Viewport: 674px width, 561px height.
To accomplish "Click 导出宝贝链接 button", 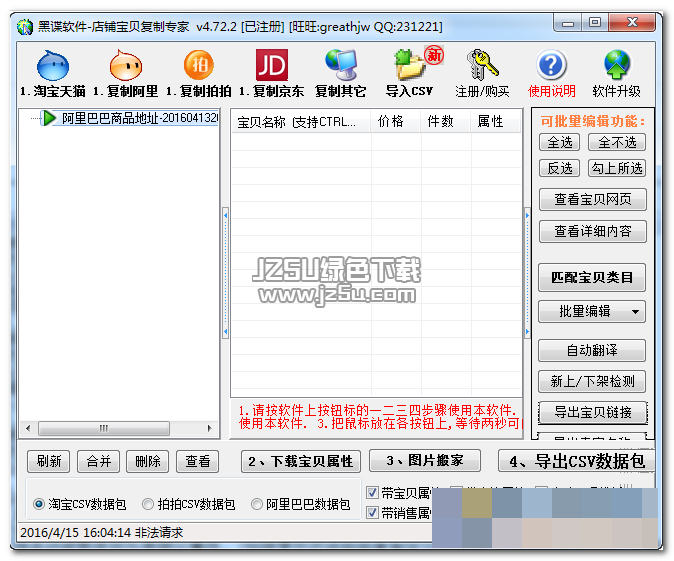I will point(593,413).
